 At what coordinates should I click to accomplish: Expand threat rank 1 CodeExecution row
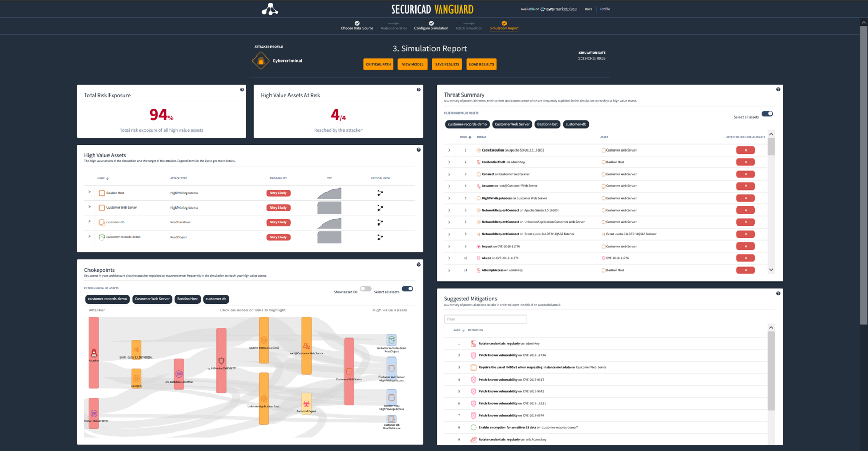[x=449, y=151]
